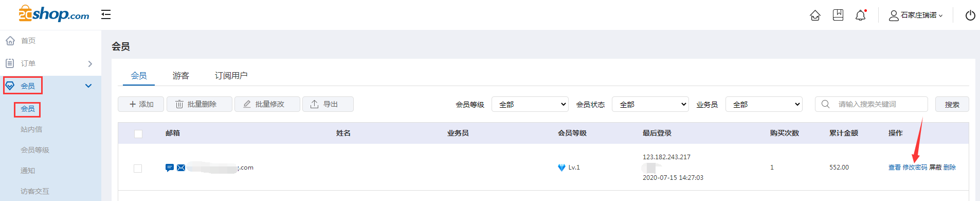The width and height of the screenshot is (980, 201).
Task: Click the chat message icon beside email
Action: (170, 167)
